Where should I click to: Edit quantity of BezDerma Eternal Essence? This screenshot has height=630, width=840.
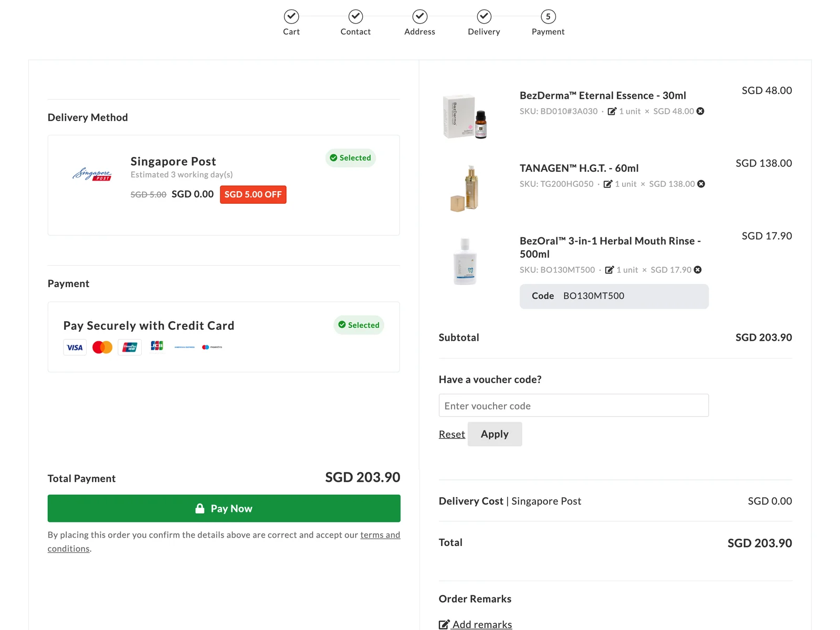[x=612, y=111]
